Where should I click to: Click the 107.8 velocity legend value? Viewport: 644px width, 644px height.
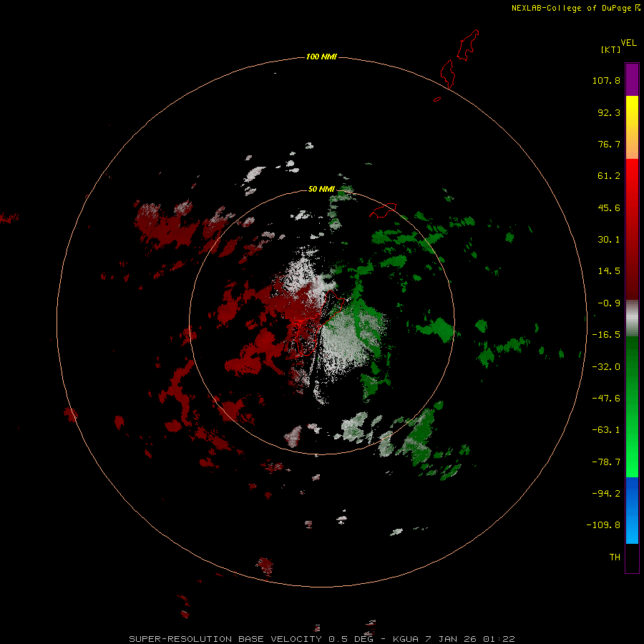[x=606, y=80]
